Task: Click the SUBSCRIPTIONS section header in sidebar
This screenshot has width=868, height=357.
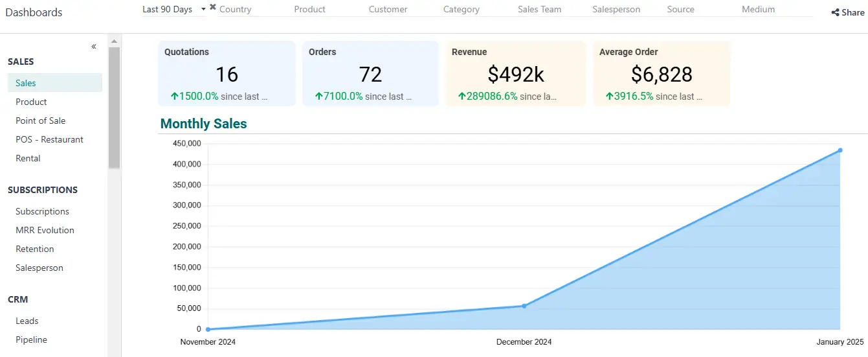Action: 43,190
